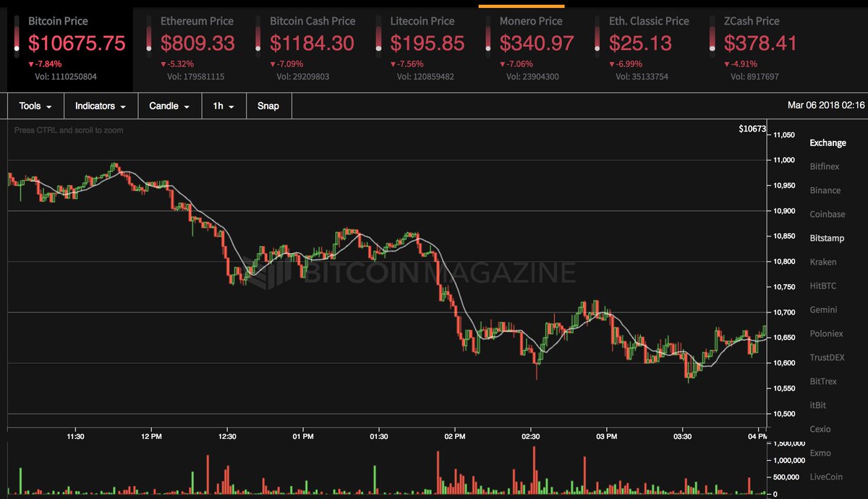Click the 11,000 price axis label

point(784,161)
